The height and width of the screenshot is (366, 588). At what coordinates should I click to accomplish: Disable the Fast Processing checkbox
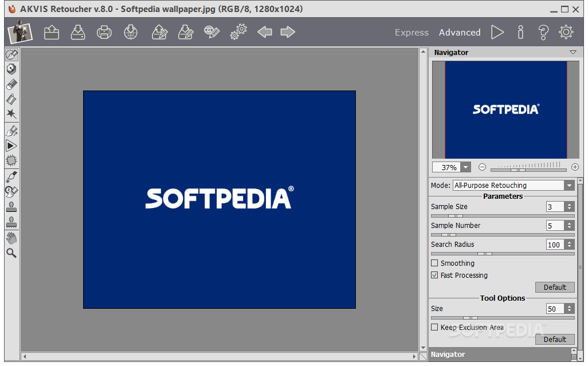click(434, 275)
